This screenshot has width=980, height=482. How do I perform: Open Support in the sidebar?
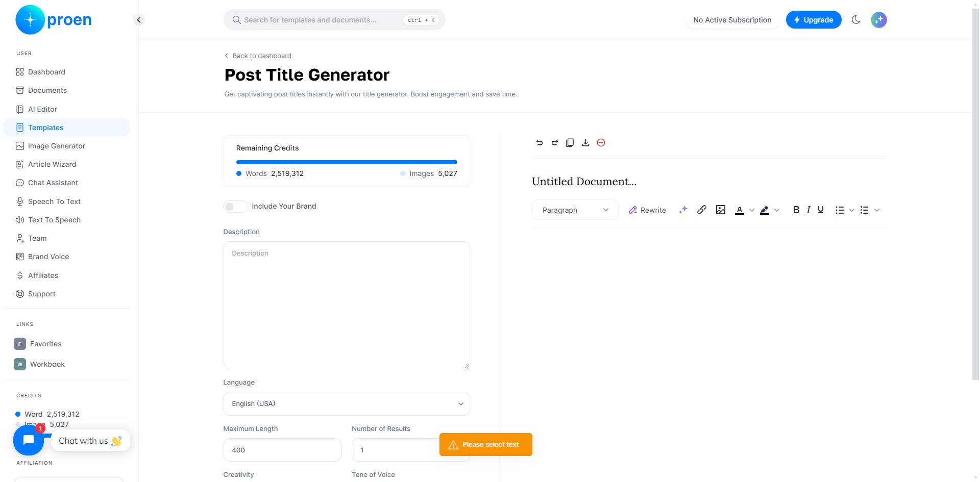pyautogui.click(x=66, y=294)
